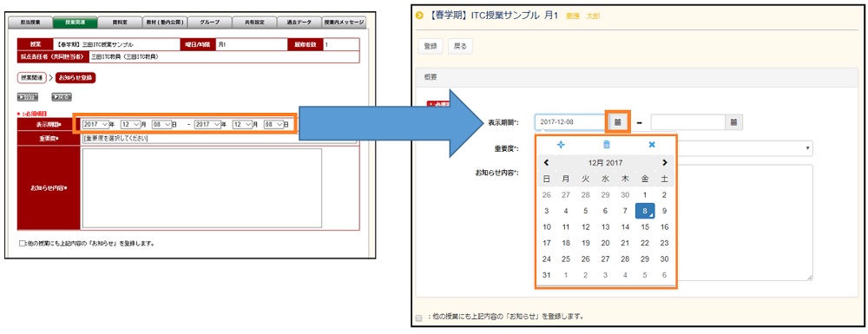
Task: Click 授業関連 breadcrumb link
Action: (x=31, y=78)
